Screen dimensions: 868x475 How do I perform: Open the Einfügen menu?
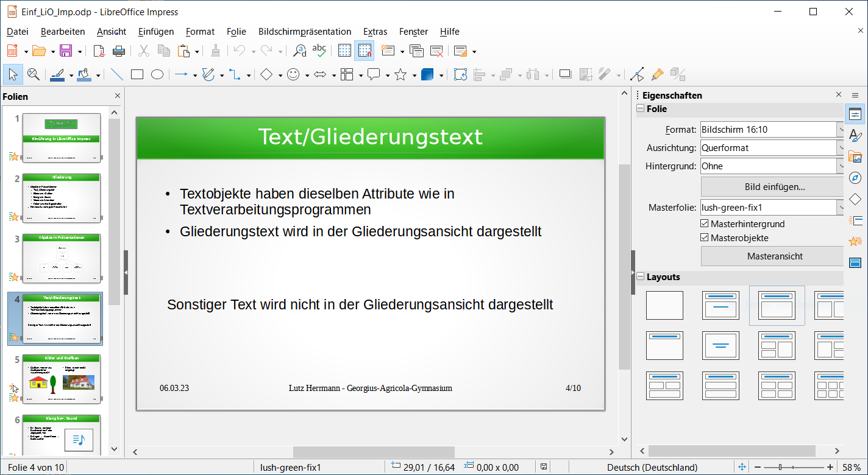pyautogui.click(x=156, y=32)
